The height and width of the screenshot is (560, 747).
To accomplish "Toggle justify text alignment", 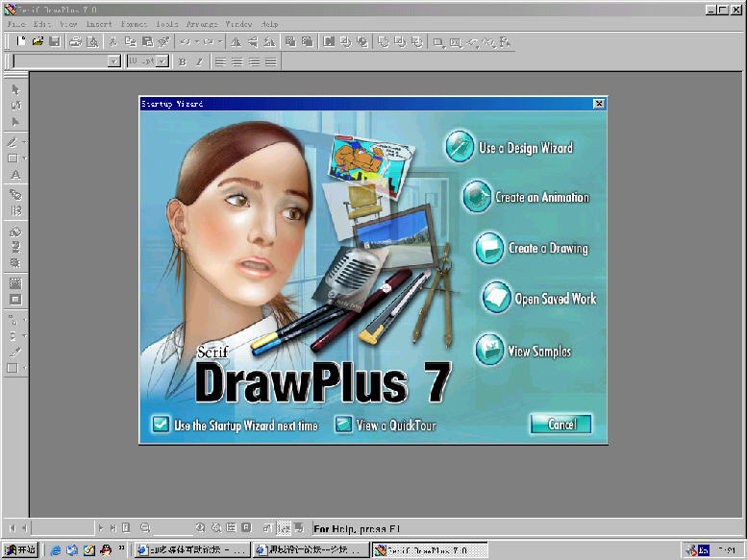I will [x=271, y=61].
